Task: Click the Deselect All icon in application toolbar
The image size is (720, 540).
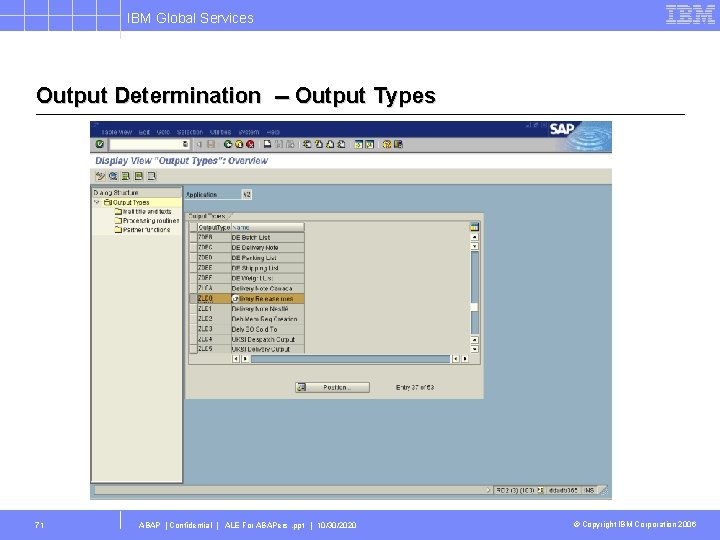Action: pyautogui.click(x=152, y=176)
